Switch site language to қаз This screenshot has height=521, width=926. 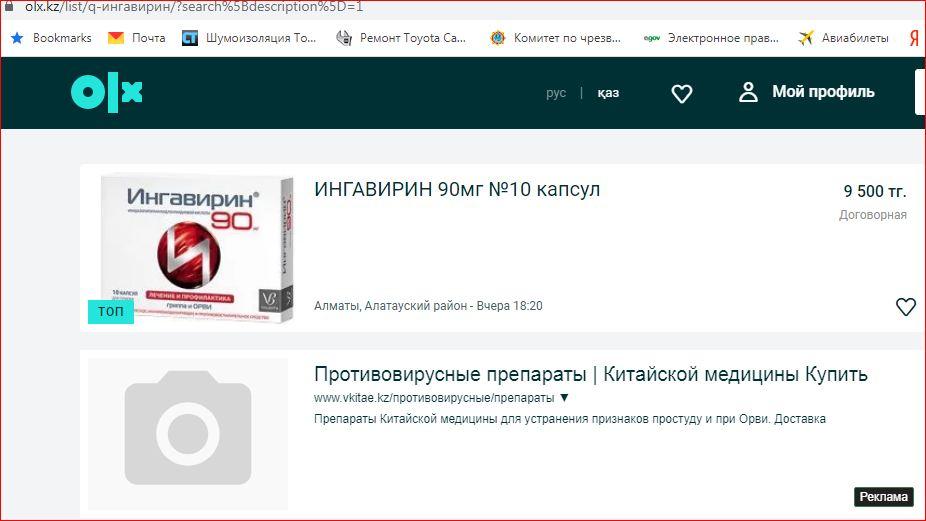(x=608, y=93)
